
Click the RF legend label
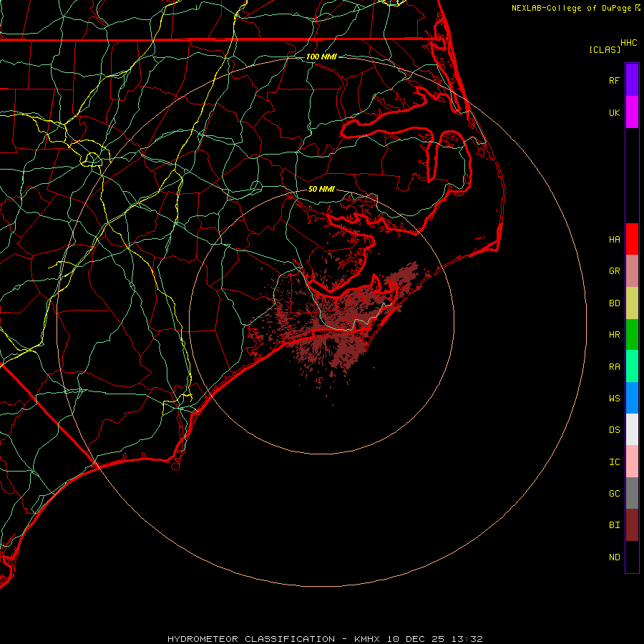coord(614,80)
